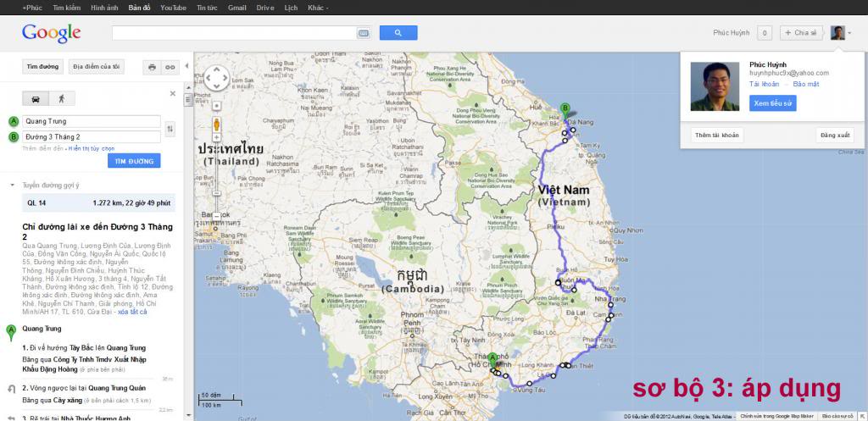Click Đăng xuất to sign out
Image resolution: width=868 pixels, height=421 pixels.
tap(835, 136)
